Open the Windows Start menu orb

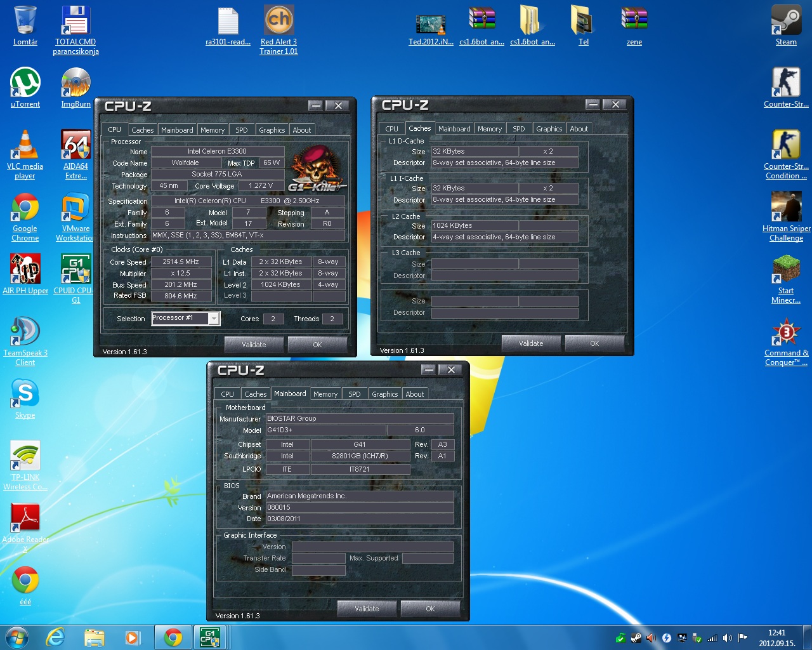17,637
